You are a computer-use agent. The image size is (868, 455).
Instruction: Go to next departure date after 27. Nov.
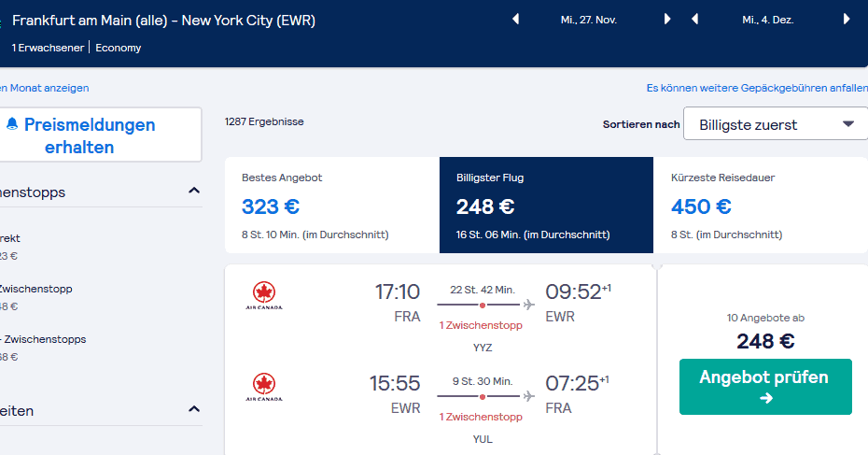pos(667,20)
